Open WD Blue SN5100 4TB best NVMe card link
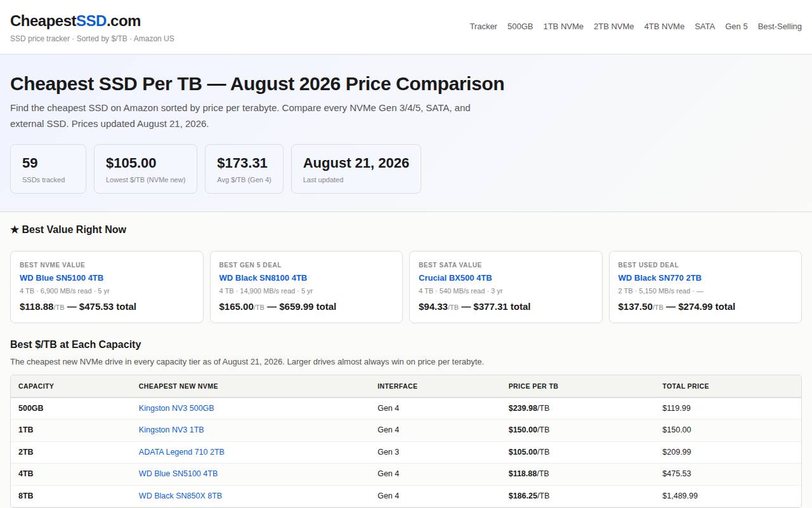Image resolution: width=812 pixels, height=508 pixels. coord(62,277)
